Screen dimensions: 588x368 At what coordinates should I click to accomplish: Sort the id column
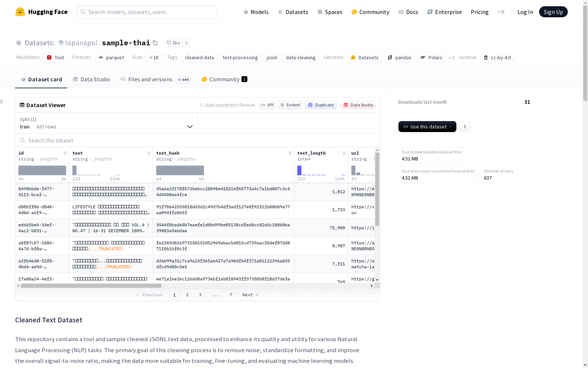[x=65, y=153]
